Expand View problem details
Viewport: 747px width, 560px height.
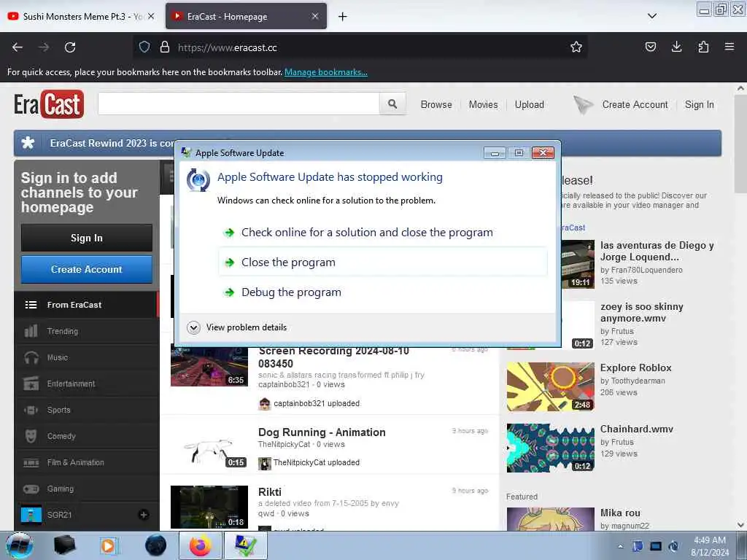tap(237, 327)
